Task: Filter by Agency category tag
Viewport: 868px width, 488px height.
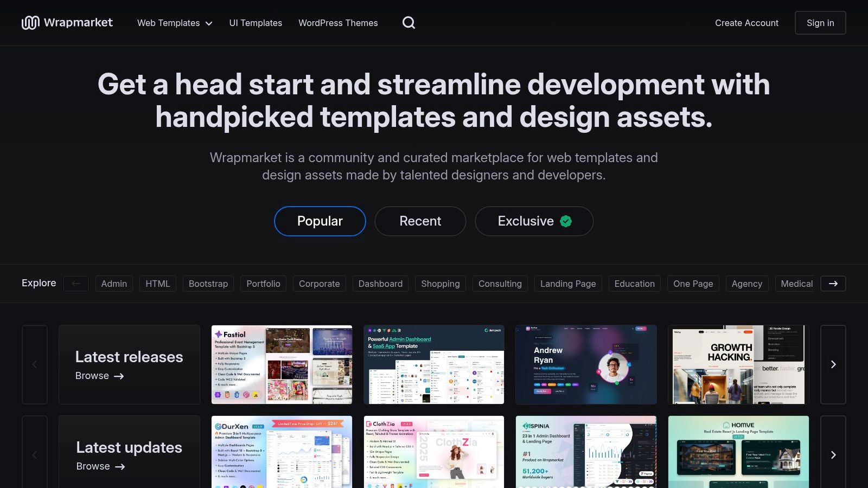Action: (x=747, y=284)
